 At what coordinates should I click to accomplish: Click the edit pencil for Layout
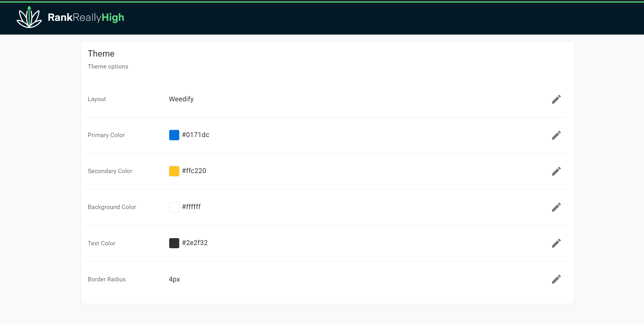pyautogui.click(x=556, y=99)
